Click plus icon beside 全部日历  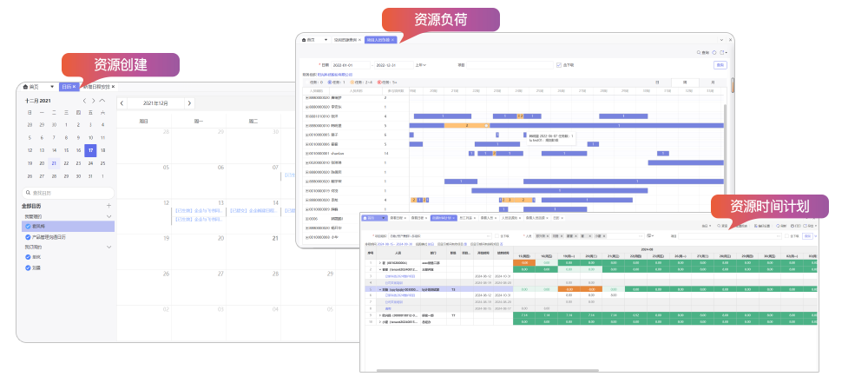pyautogui.click(x=108, y=206)
